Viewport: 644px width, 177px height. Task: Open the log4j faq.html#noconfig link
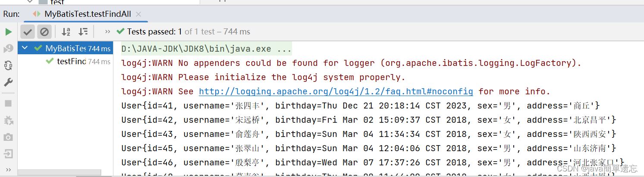(336, 91)
